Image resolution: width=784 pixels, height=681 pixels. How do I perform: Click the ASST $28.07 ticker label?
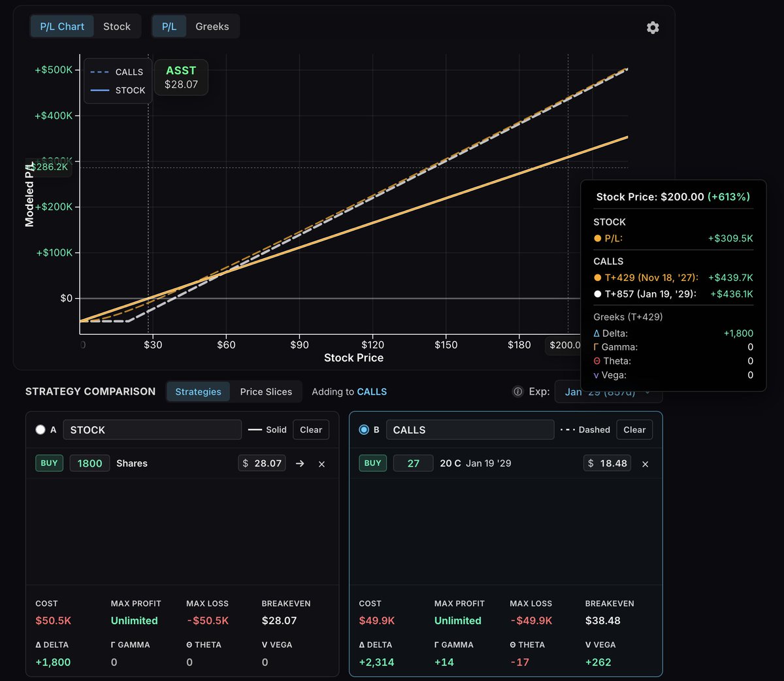coord(181,77)
